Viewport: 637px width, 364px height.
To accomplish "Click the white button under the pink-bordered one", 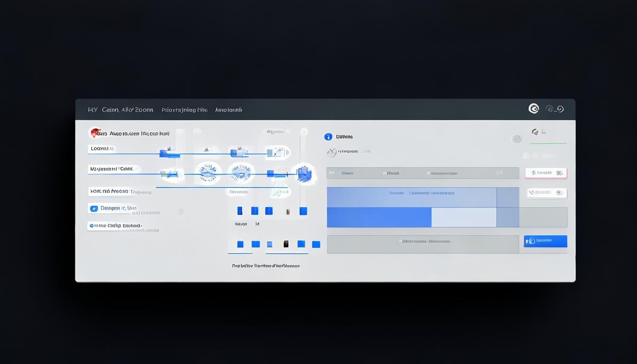I will pos(547,193).
